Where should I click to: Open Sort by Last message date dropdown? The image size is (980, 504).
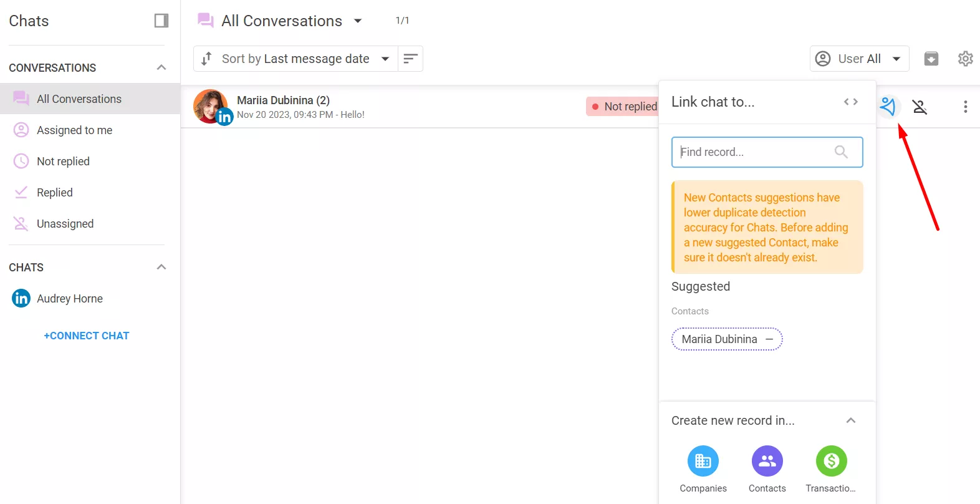pyautogui.click(x=295, y=59)
